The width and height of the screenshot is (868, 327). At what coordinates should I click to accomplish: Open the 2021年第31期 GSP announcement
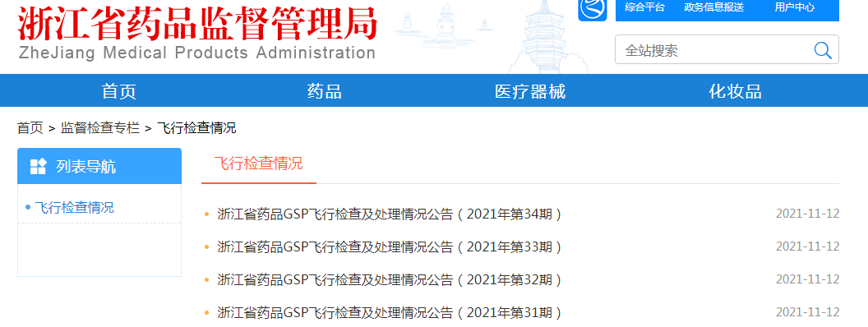pos(390,312)
